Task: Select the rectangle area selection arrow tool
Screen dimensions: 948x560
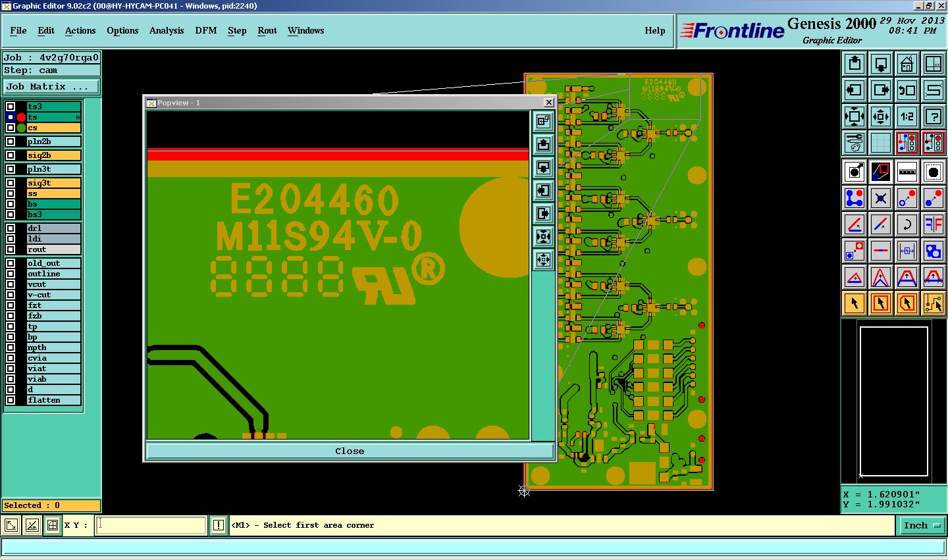Action: (x=881, y=303)
